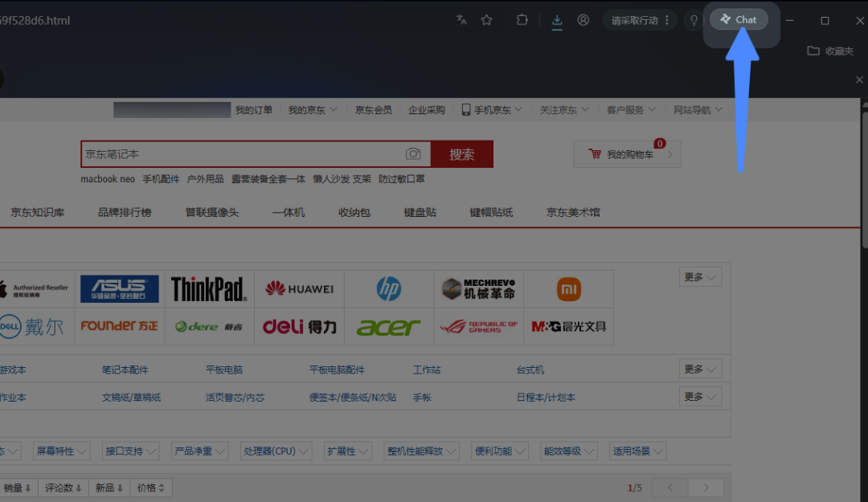This screenshot has height=502, width=868.
Task: Bookmark this page with star icon
Action: pyautogui.click(x=486, y=20)
